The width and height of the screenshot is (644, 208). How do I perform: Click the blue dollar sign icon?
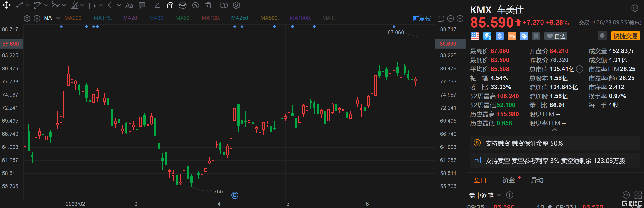(x=500, y=36)
